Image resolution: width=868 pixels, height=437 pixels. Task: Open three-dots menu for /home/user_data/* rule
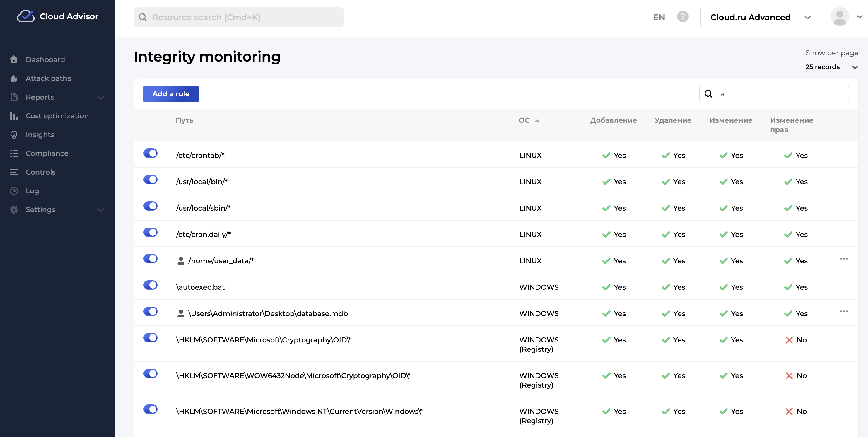pos(843,259)
